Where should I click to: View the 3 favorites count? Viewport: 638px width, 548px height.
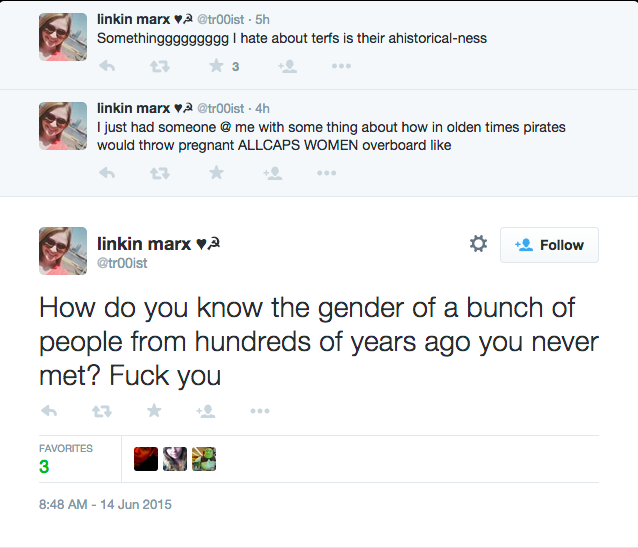[x=45, y=467]
